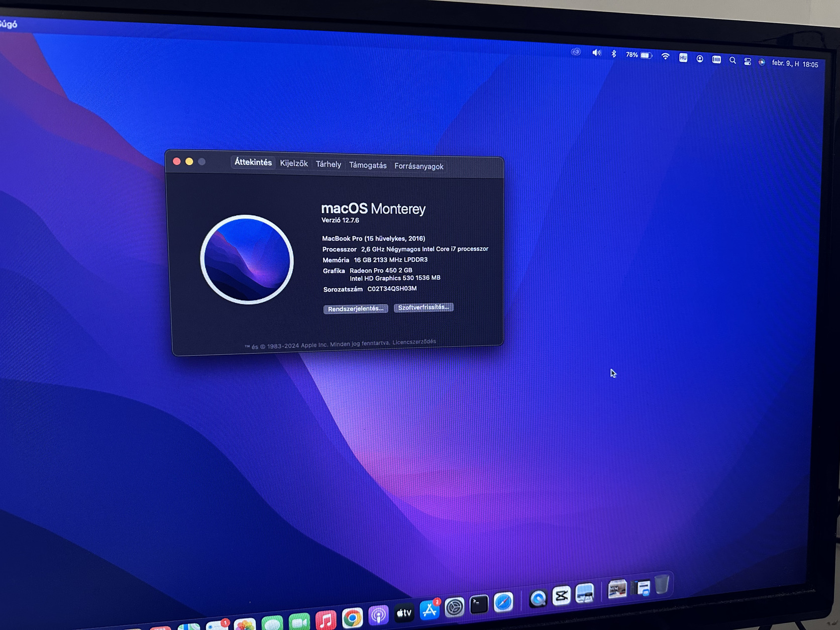Click the MacBook Pro (15 hüvelykes, 2016) text

pos(373,239)
